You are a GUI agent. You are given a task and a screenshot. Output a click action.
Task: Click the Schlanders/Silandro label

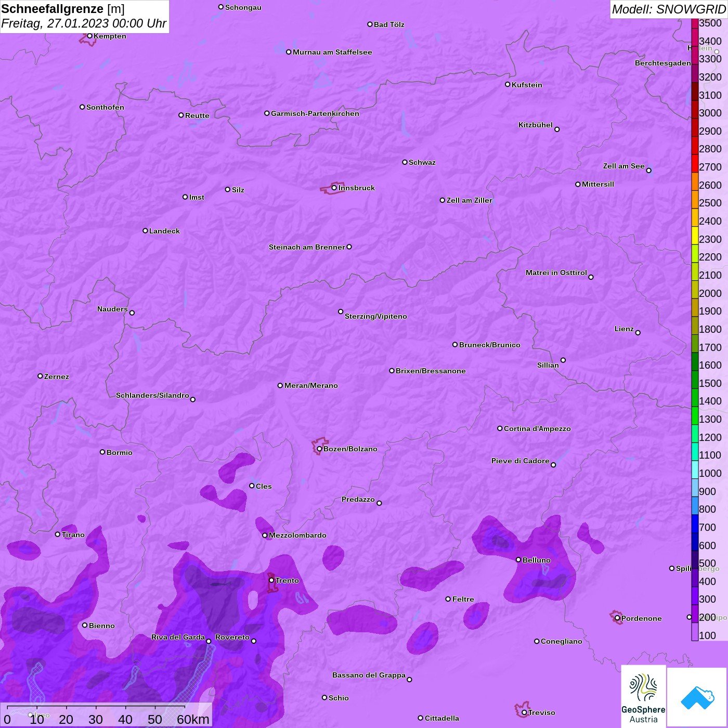pyautogui.click(x=152, y=395)
